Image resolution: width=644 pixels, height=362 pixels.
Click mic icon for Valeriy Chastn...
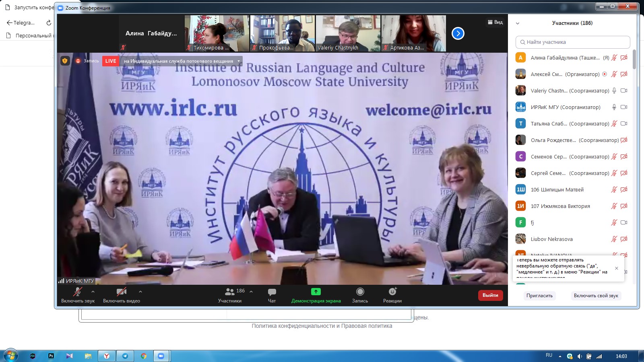pyautogui.click(x=614, y=90)
